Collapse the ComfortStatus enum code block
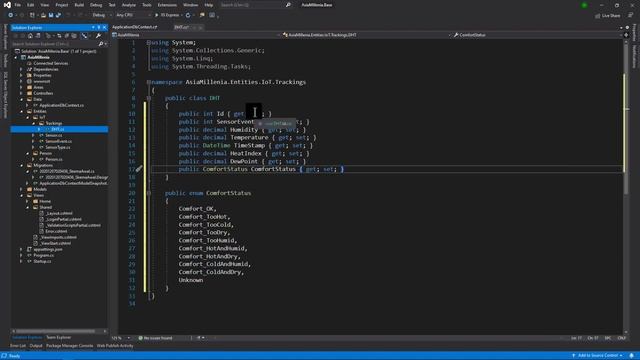 (x=149, y=193)
